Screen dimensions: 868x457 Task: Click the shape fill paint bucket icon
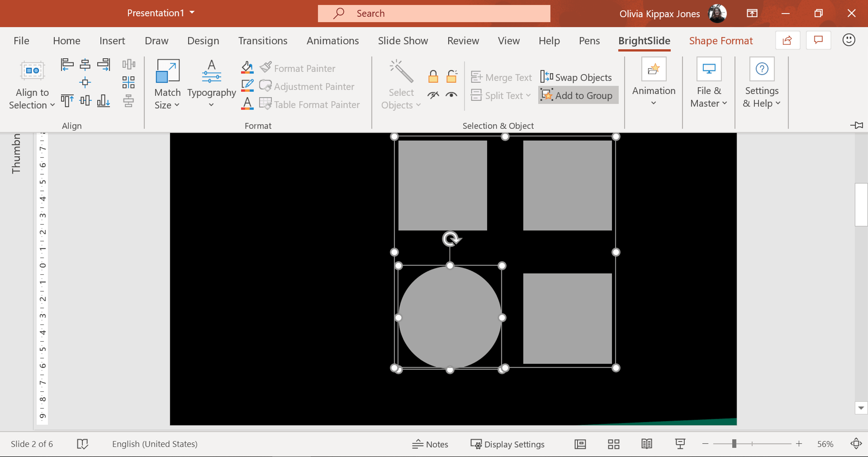pos(247,67)
